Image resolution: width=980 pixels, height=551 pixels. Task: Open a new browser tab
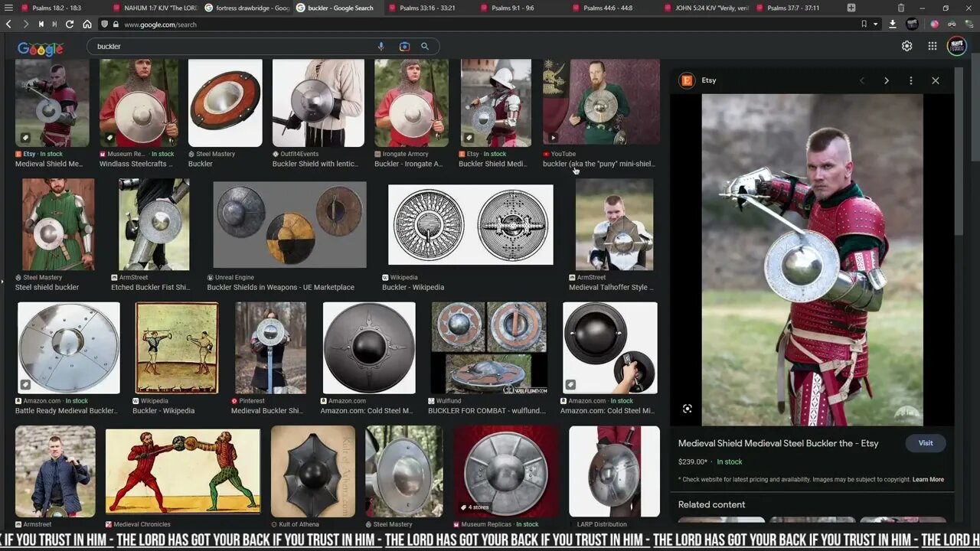point(851,8)
